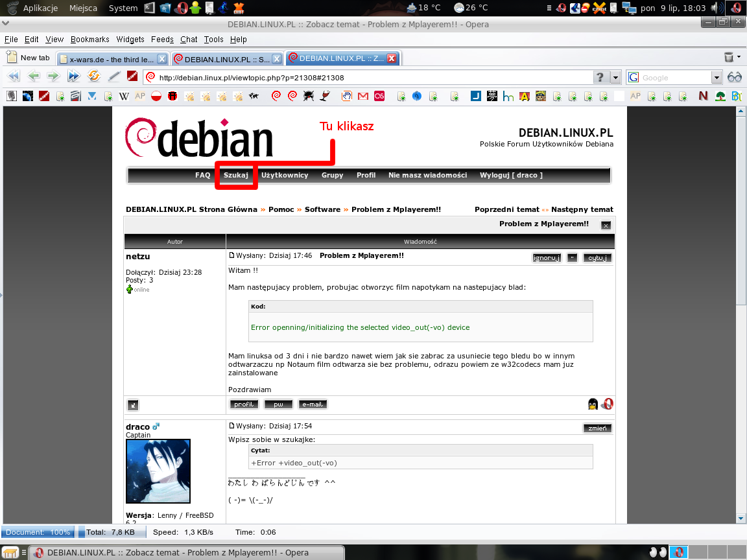Launch terminal from GNOME top panel
747x560 pixels.
click(150, 8)
